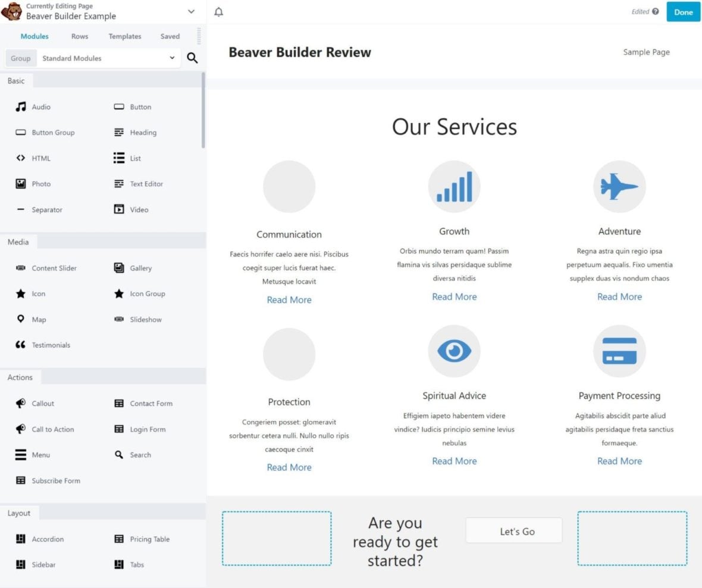
Task: Select the Slideshow module icon
Action: [x=119, y=319]
